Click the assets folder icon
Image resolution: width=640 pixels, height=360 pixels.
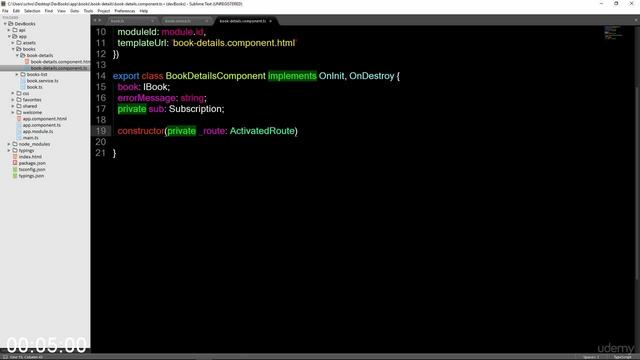click(19, 42)
